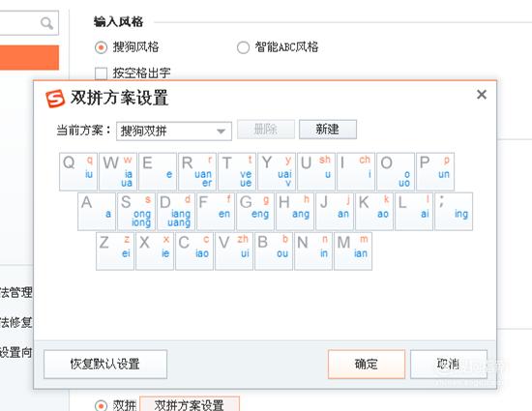
Task: Click the W key mapped to ia/ua
Action: tap(118, 171)
